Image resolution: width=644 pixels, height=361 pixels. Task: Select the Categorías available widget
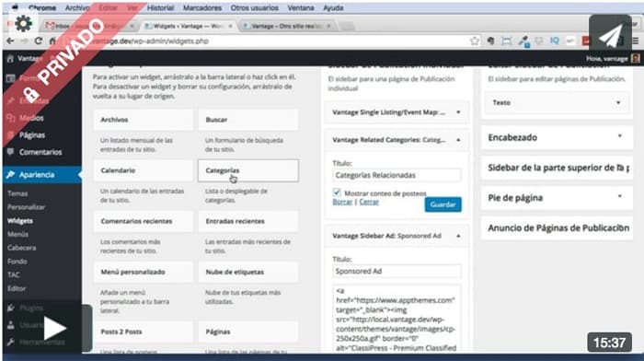[x=248, y=170]
